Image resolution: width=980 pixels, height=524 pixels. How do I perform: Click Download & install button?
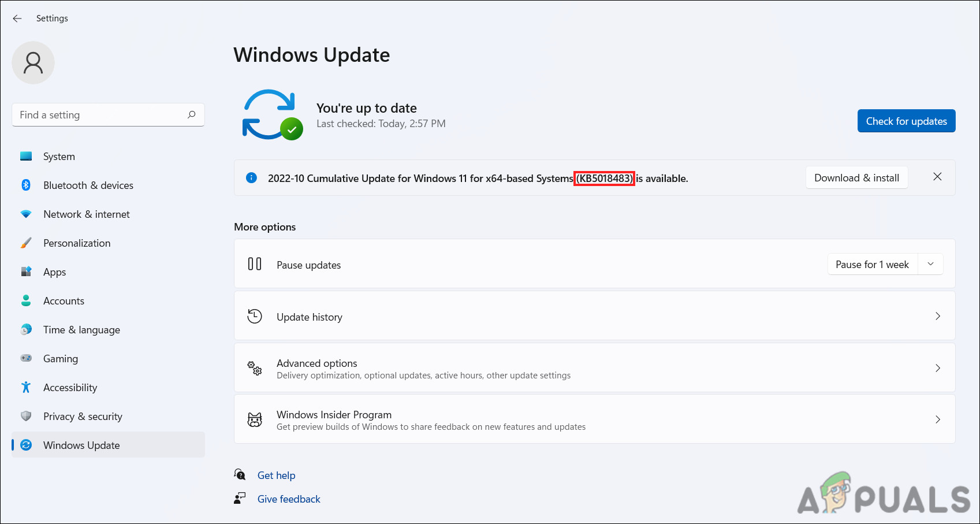tap(856, 178)
